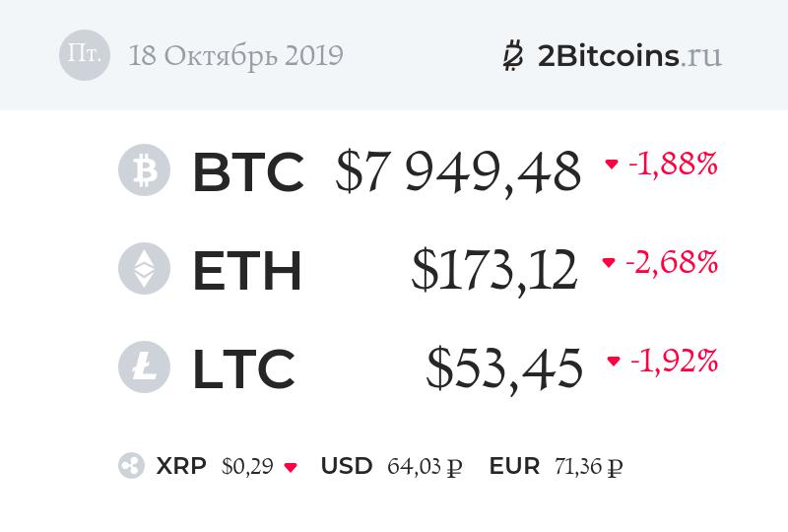Viewport: 788px width, 532px height.
Task: Click the Litecoin price $53,45
Action: pos(503,368)
